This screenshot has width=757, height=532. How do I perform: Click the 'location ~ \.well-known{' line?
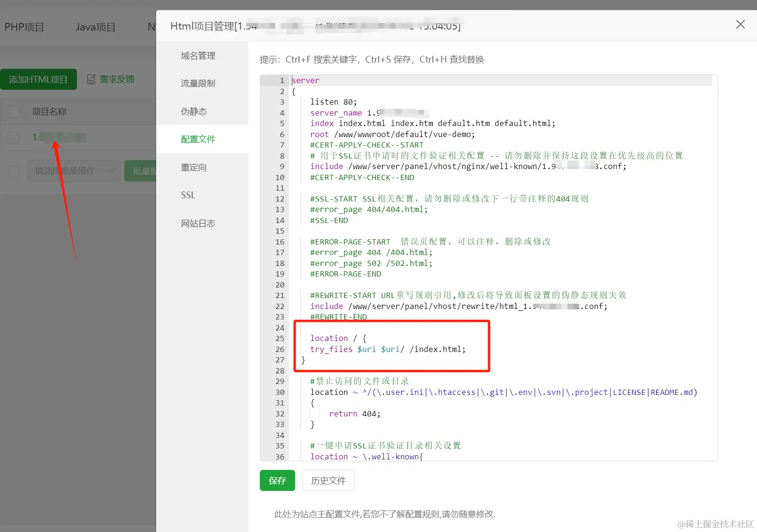coord(367,457)
